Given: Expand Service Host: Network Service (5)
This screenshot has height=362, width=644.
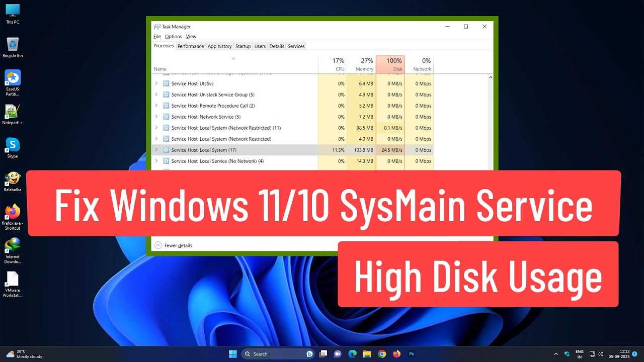Looking at the screenshot, I should (156, 117).
